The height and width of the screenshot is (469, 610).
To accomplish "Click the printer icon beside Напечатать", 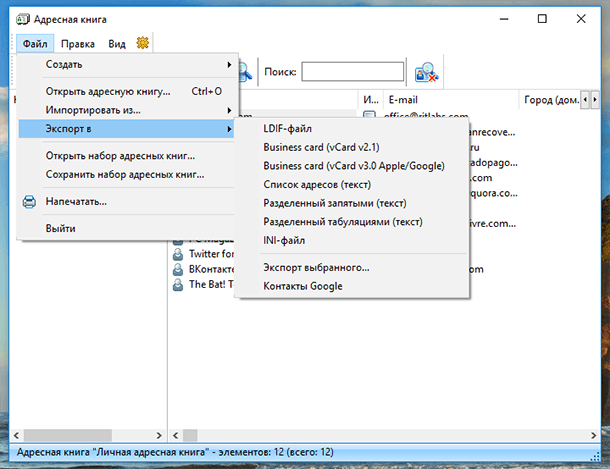I will 29,202.
